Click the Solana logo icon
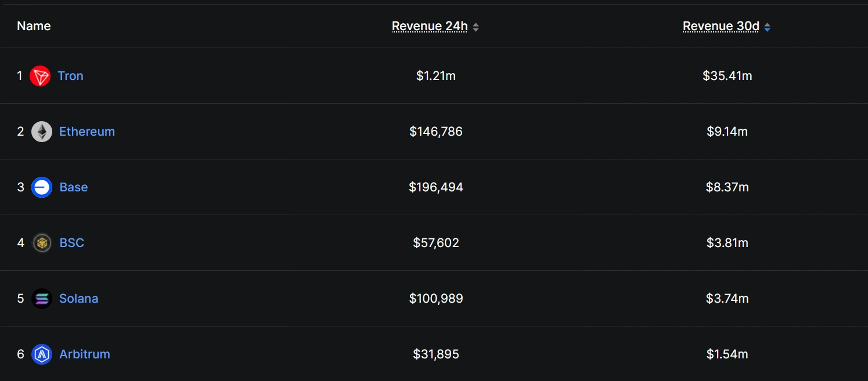 [x=42, y=299]
